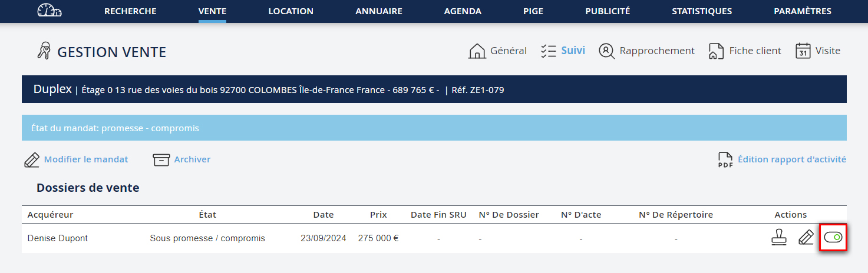
Task: Open the Visite calendar view
Action: [817, 51]
